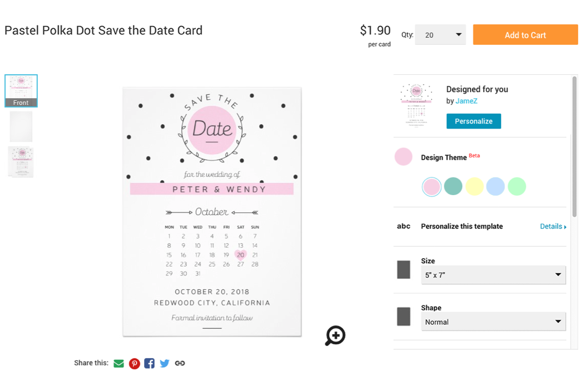
Task: Copy link using chain icon
Action: 180,363
